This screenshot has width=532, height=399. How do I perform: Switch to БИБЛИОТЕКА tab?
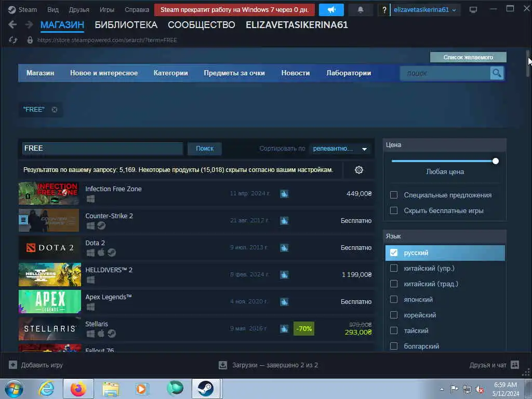tap(126, 25)
